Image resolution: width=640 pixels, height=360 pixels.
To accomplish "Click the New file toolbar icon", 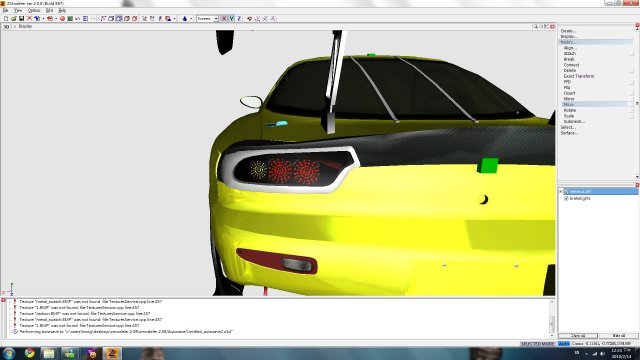I will click(x=6, y=18).
